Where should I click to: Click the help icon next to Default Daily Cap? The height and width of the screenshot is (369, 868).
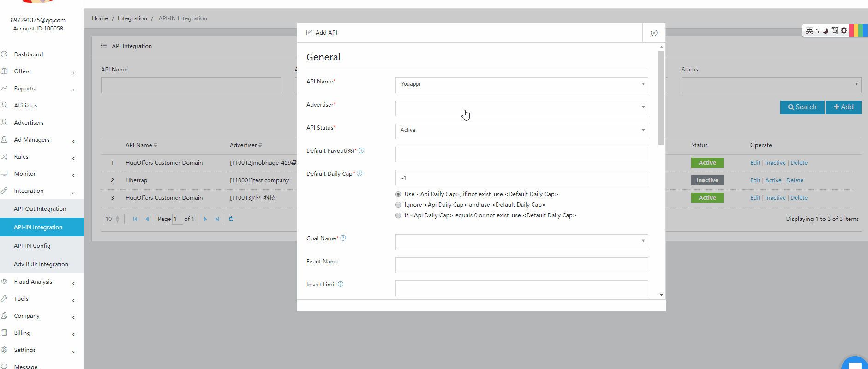(x=359, y=173)
